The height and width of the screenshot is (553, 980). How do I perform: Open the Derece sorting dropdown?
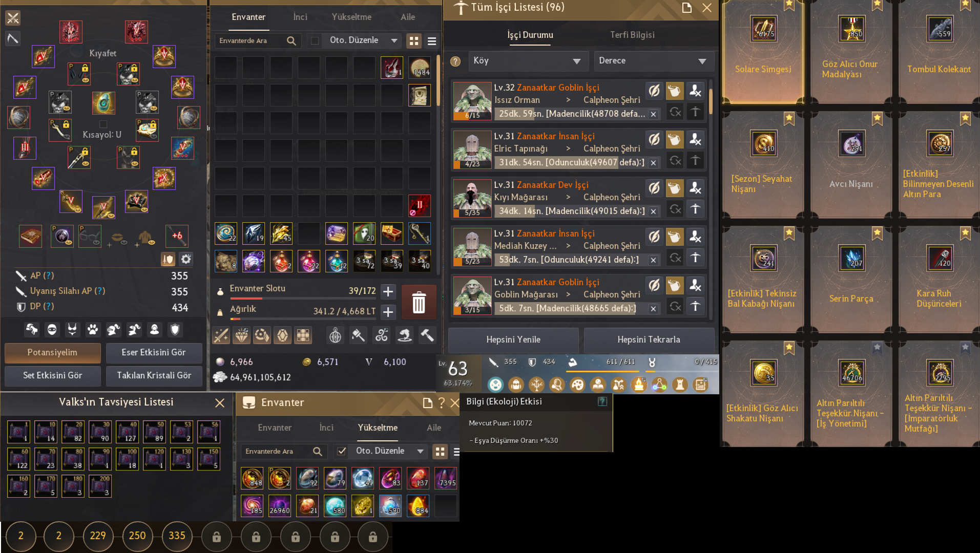point(653,61)
